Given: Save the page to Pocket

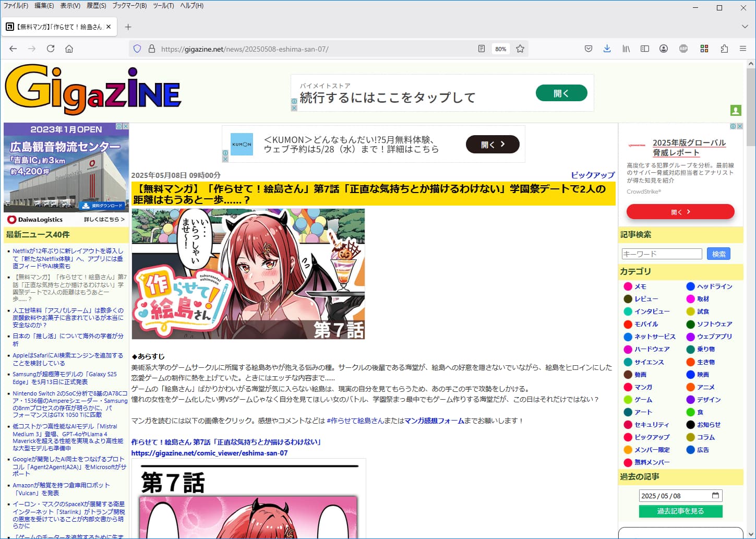Looking at the screenshot, I should [589, 49].
